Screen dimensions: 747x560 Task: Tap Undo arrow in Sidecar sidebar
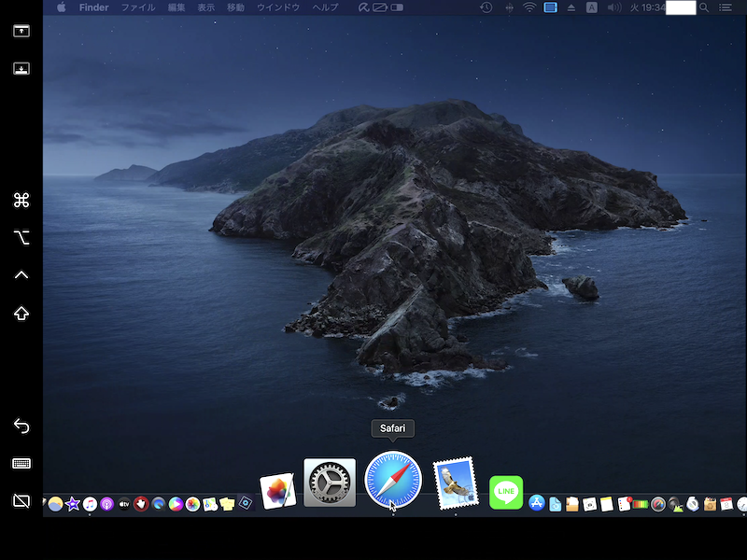[x=21, y=426]
